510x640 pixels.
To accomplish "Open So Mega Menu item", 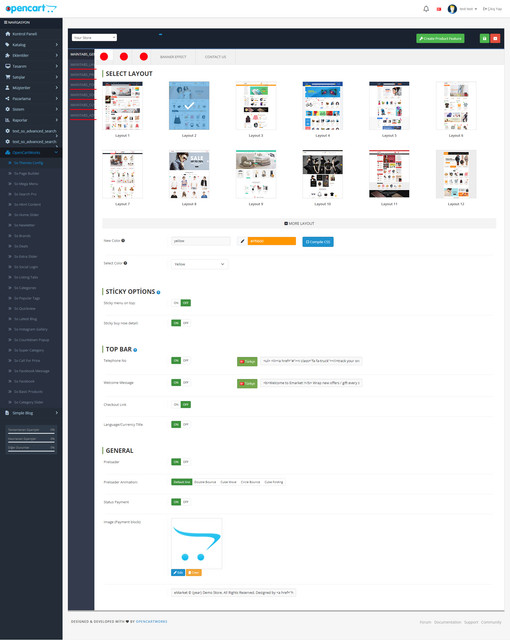I will click(26, 184).
